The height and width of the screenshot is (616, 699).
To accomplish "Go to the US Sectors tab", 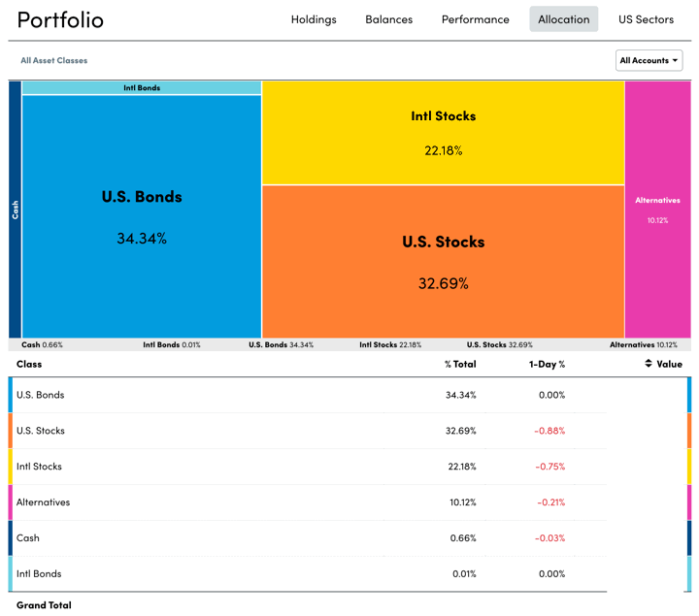I will [x=646, y=19].
